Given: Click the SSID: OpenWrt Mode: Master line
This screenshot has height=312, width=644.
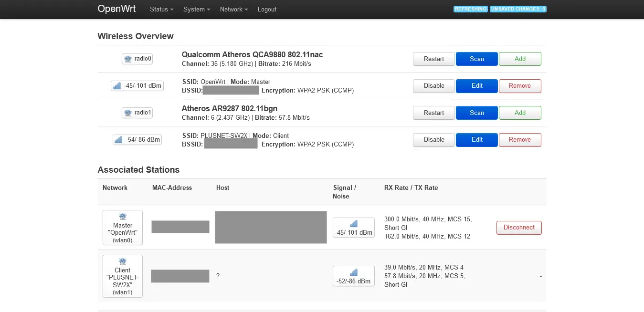Looking at the screenshot, I should 226,82.
